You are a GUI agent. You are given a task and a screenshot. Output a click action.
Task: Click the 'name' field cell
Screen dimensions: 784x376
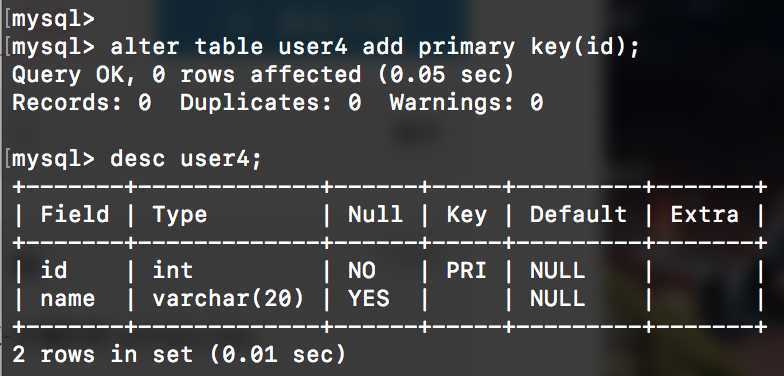click(68, 299)
